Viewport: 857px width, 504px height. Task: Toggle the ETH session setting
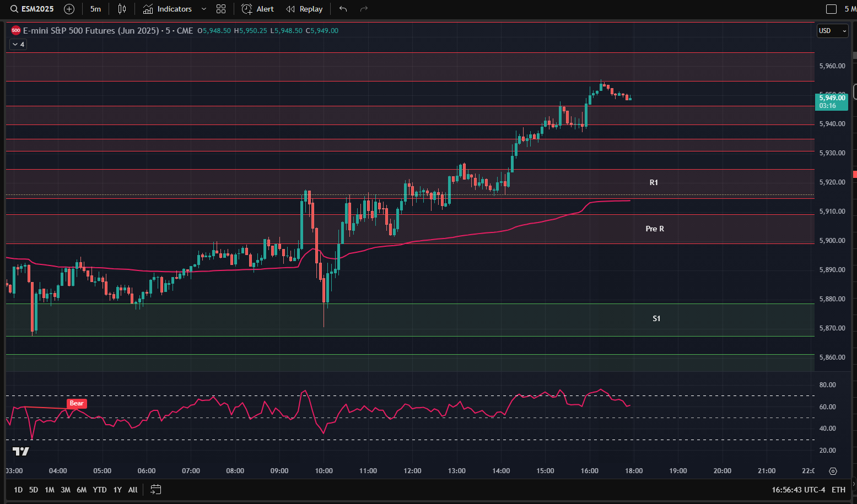coord(838,490)
